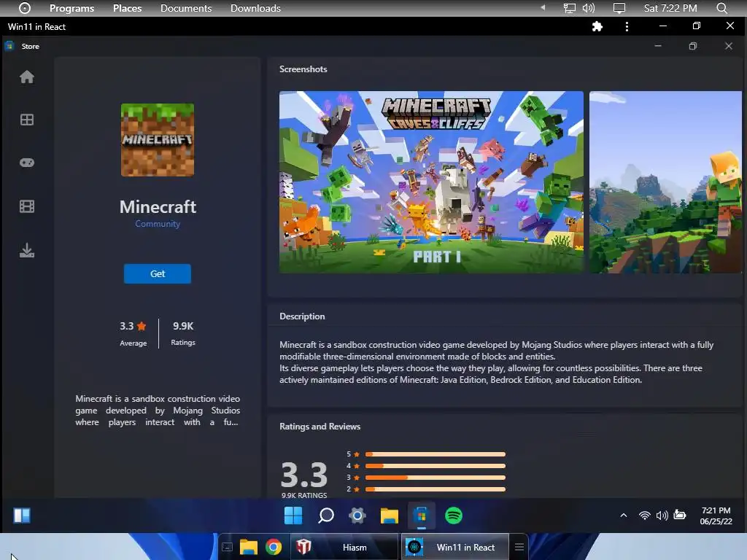Image resolution: width=747 pixels, height=560 pixels.
Task: Open the Documents menu
Action: 186,8
